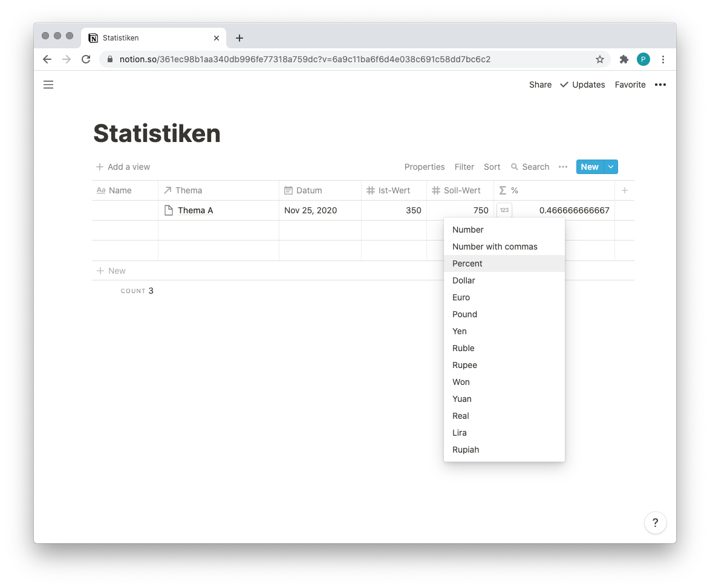The width and height of the screenshot is (710, 588).
Task: Select the 350 Ist-Wert cell
Action: (394, 210)
